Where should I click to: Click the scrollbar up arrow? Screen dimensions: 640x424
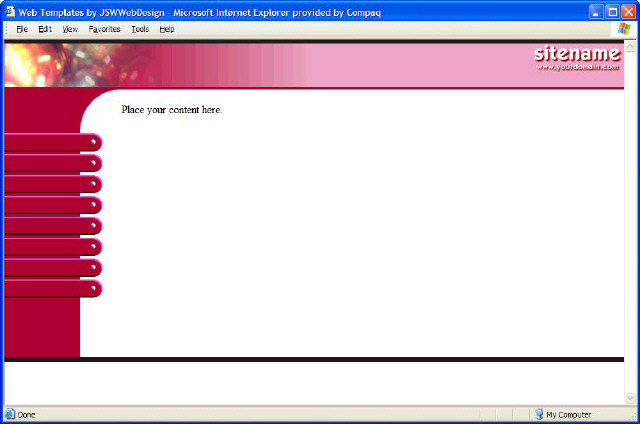coord(630,46)
